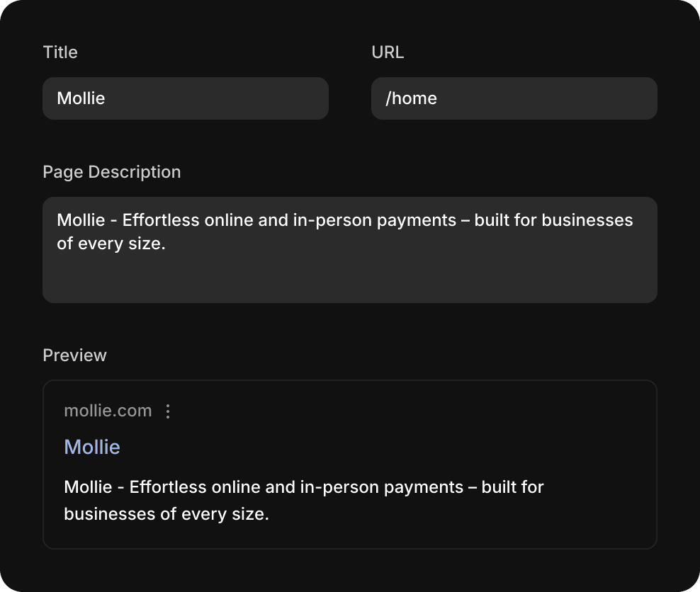
Task: Select the Title field label
Action: (60, 52)
